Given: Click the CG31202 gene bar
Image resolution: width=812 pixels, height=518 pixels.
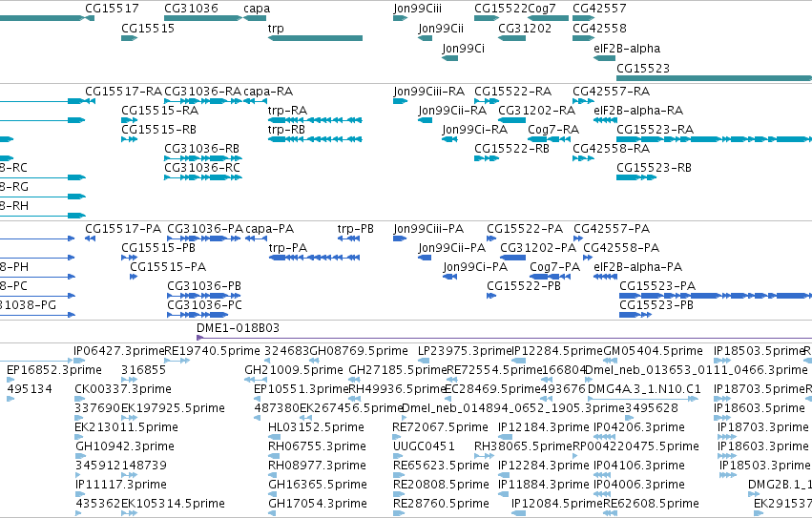Looking at the screenshot, I should click(x=511, y=38).
